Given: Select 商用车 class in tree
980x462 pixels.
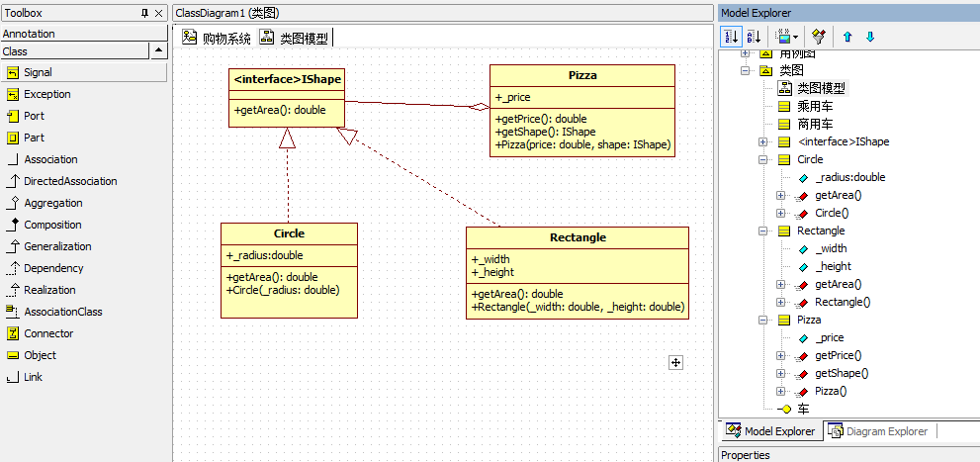Looking at the screenshot, I should pyautogui.click(x=815, y=124).
